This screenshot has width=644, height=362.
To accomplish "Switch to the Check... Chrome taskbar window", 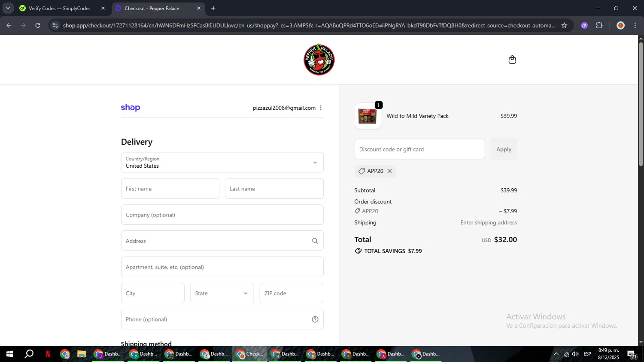I will click(x=250, y=354).
